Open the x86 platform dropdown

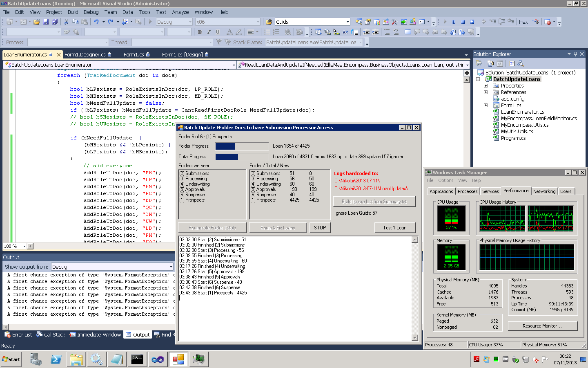258,22
